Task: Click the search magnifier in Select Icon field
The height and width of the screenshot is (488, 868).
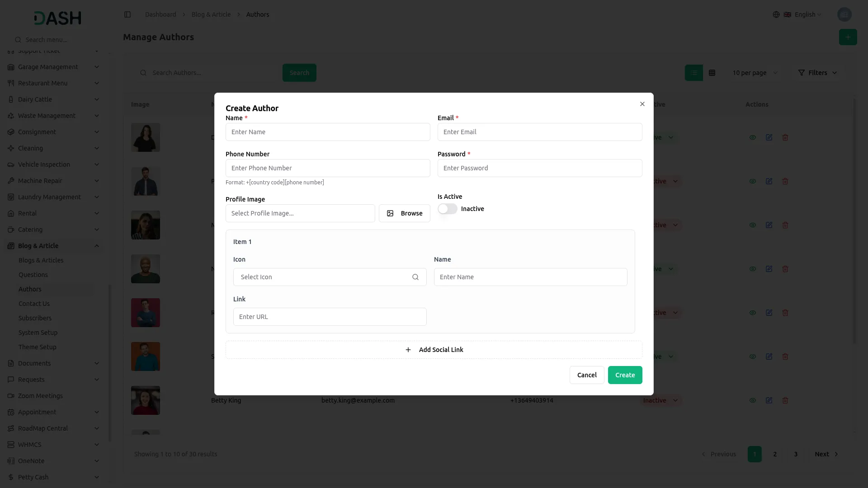Action: click(x=415, y=277)
